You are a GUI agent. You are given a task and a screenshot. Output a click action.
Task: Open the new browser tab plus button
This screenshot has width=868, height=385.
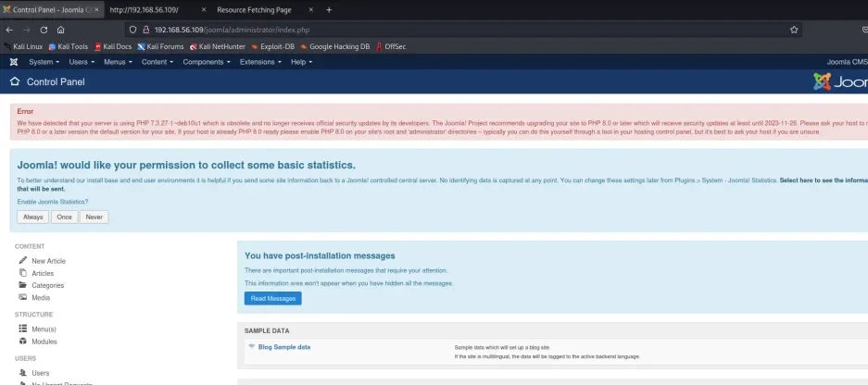[x=329, y=9]
